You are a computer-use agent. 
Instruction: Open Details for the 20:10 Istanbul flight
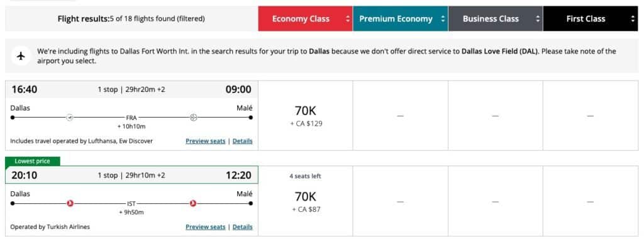pyautogui.click(x=243, y=226)
